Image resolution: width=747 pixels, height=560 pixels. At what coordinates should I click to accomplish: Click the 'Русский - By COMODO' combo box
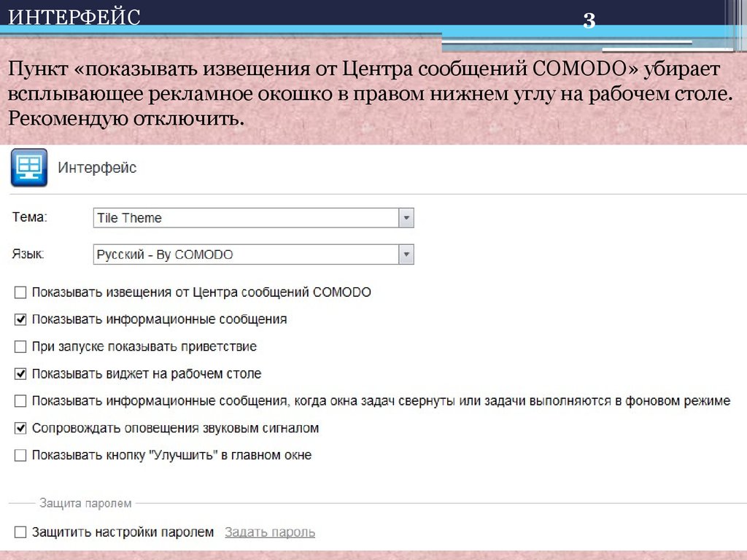tap(253, 254)
